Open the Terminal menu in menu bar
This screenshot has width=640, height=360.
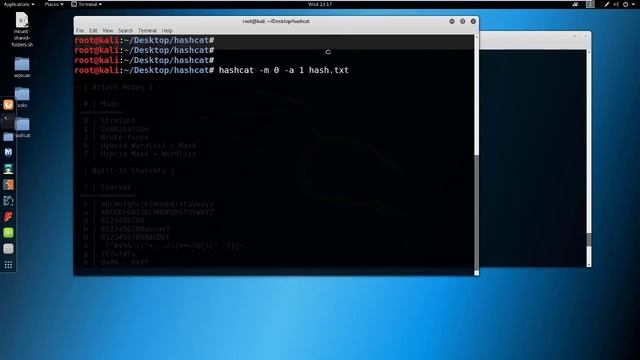pos(147,31)
